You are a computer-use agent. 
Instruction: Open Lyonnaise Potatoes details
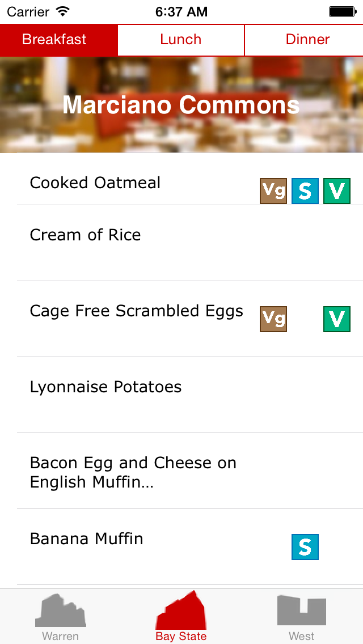(105, 387)
